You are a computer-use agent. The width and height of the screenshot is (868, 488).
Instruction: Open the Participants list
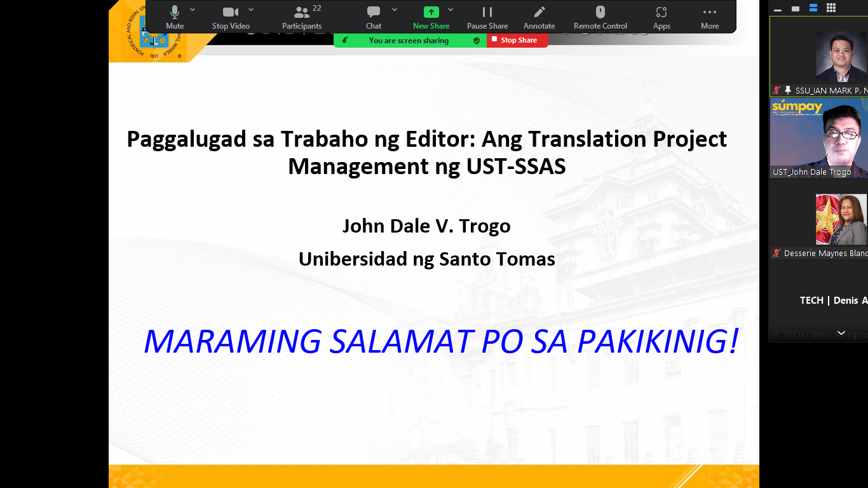point(302,17)
